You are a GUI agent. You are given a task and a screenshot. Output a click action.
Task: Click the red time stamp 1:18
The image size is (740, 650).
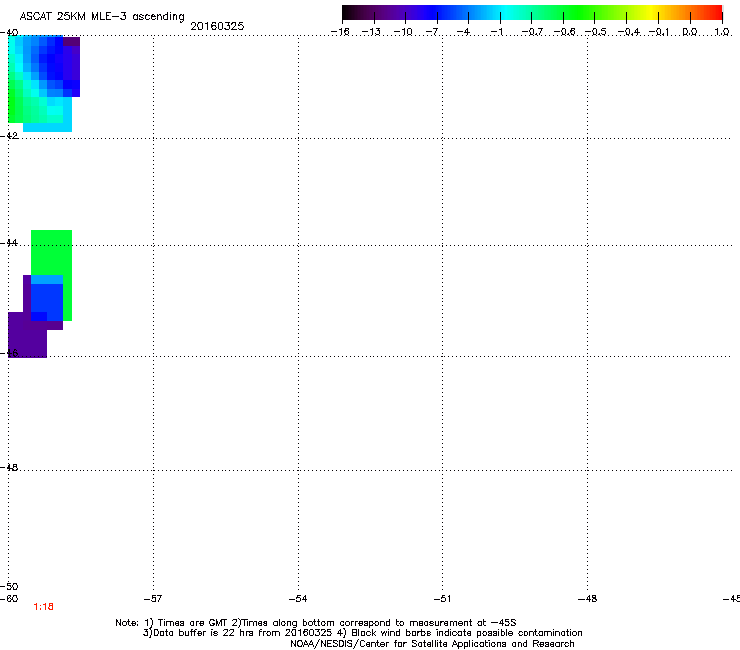(x=43, y=607)
